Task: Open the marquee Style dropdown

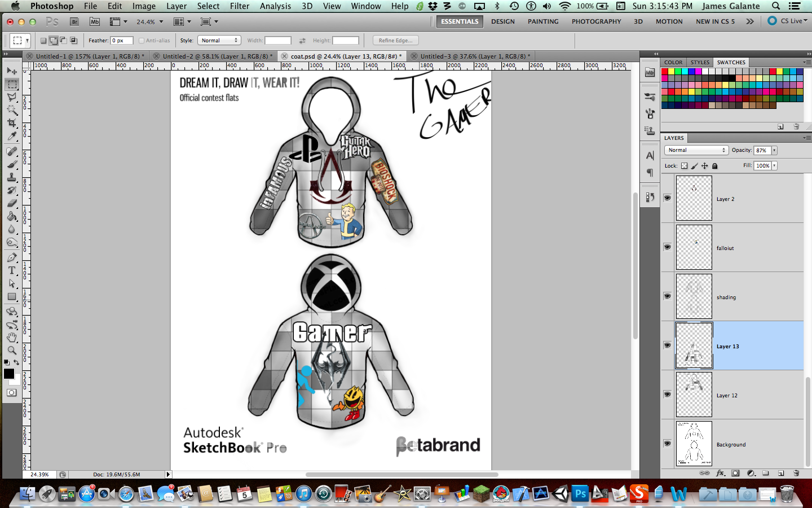Action: (219, 41)
